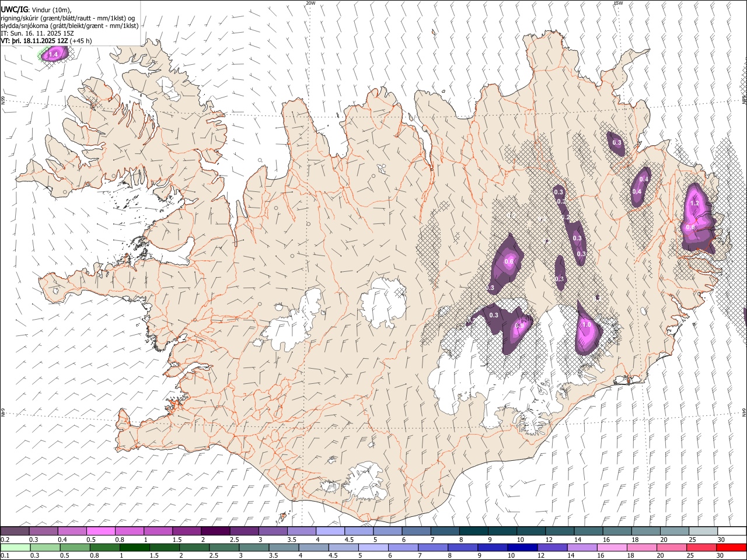Pick the rain-scale swatch starting at 1.5
Screen dimensions: 747x560
(165, 547)
